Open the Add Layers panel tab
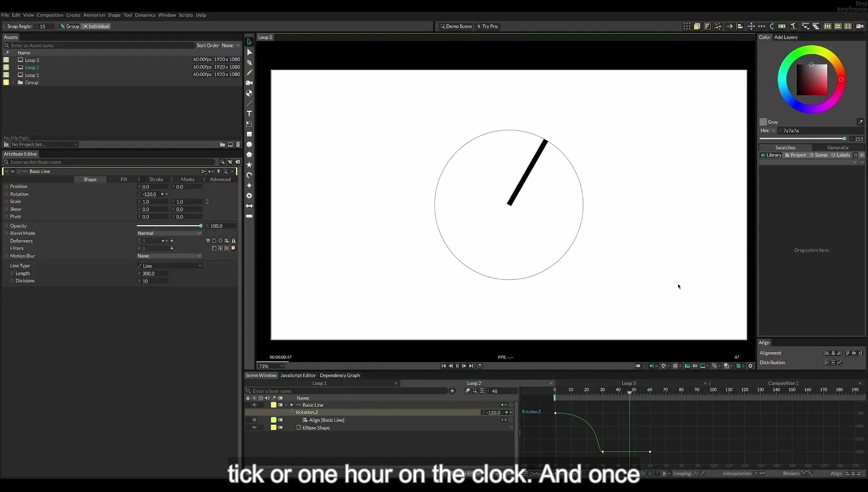 (x=786, y=38)
